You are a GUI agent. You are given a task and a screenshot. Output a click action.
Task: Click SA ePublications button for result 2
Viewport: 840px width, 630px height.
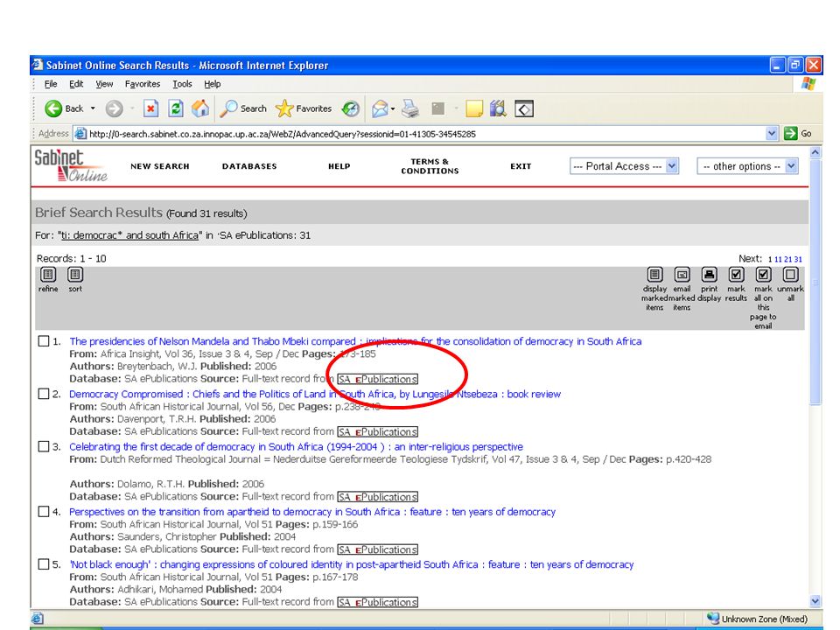[378, 431]
